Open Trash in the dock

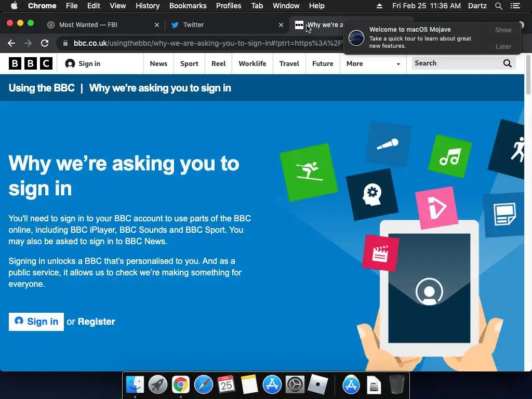point(396,385)
